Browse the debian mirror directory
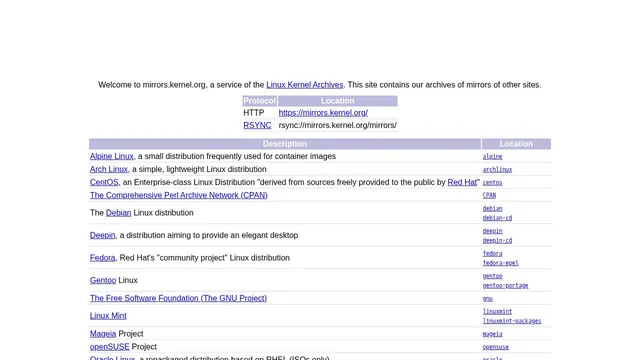 click(492, 208)
